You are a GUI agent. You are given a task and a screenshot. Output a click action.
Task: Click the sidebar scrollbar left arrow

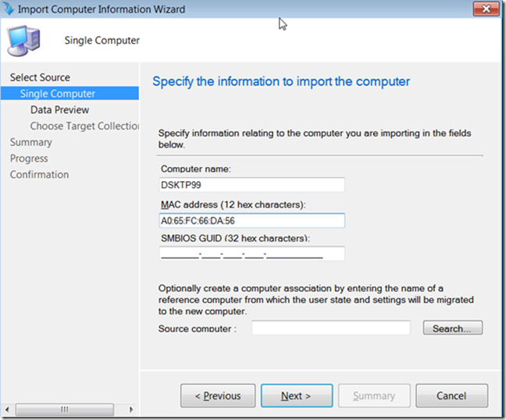[x=7, y=410]
